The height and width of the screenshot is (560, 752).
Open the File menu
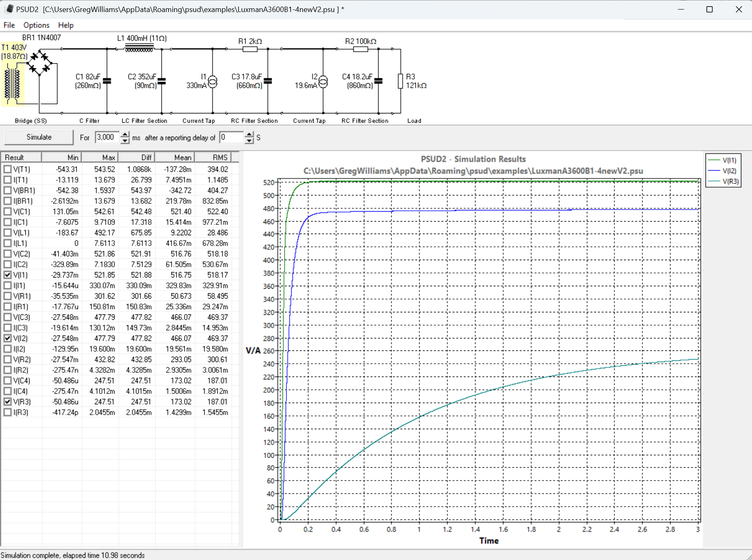click(9, 25)
